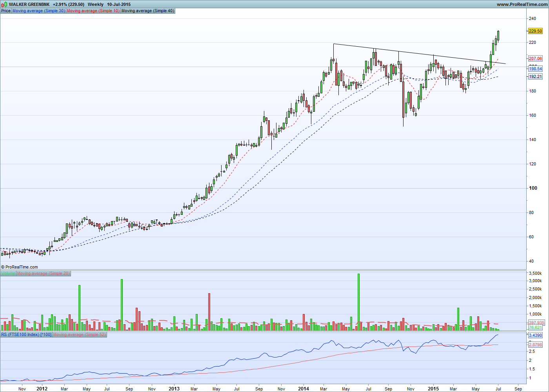The image size is (549, 392).
Task: Click the black 192.21 moving average tag
Action: coord(535,76)
